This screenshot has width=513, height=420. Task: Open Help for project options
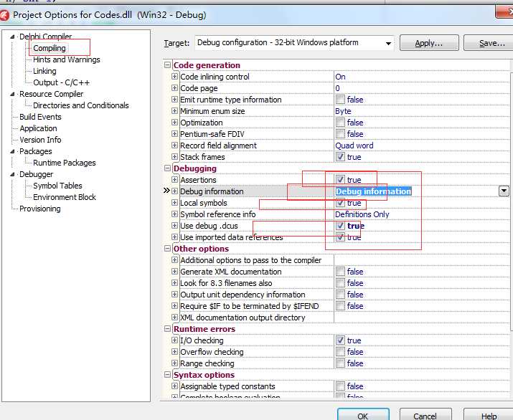click(489, 414)
